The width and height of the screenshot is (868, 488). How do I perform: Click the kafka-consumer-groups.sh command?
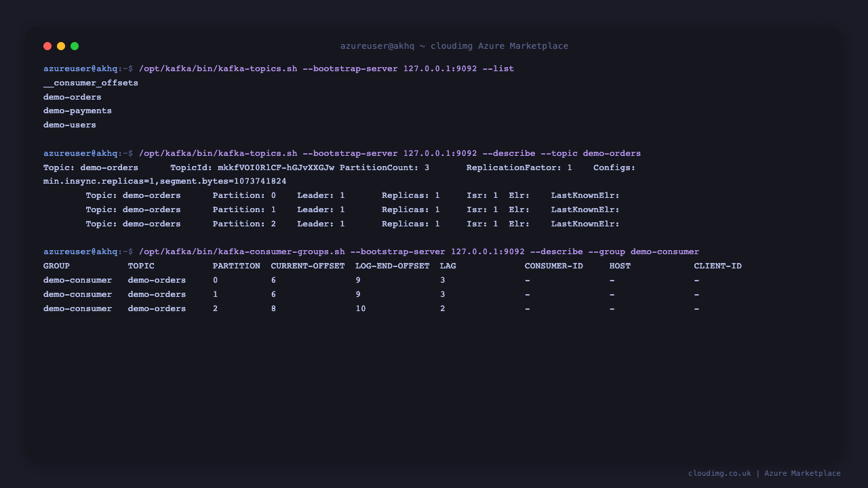point(419,251)
